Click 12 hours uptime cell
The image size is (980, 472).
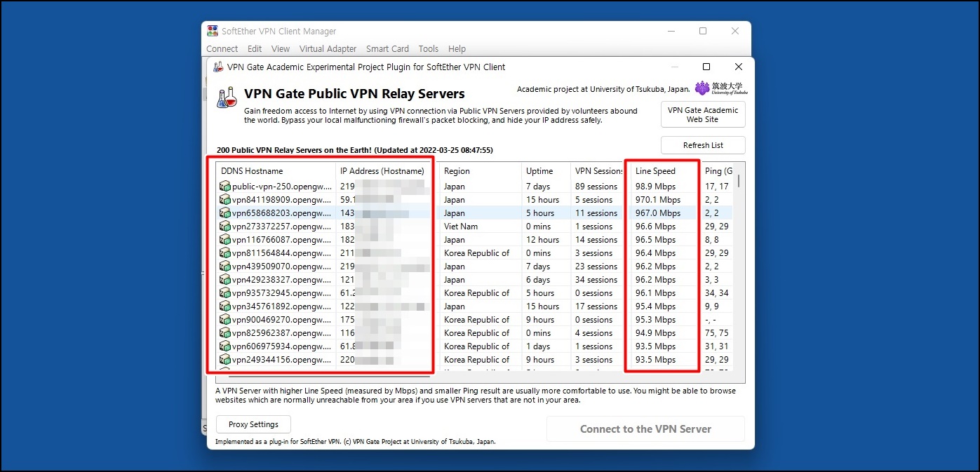pos(543,240)
